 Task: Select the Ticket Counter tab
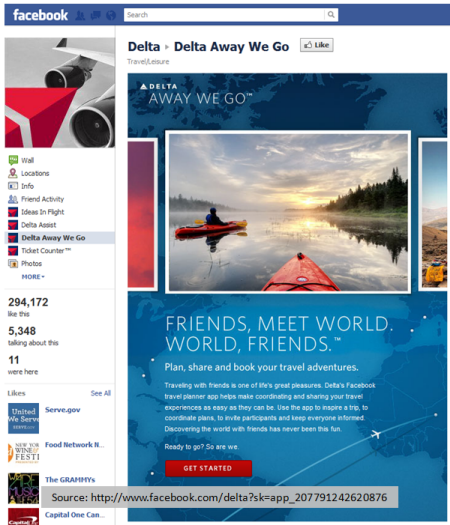tap(46, 251)
